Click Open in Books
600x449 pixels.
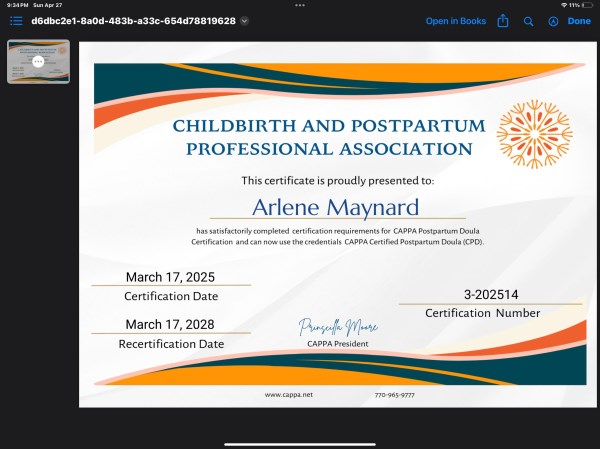click(x=455, y=21)
